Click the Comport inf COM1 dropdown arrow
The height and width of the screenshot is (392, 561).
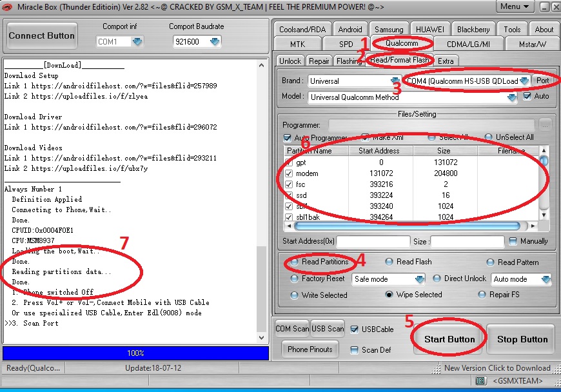137,41
